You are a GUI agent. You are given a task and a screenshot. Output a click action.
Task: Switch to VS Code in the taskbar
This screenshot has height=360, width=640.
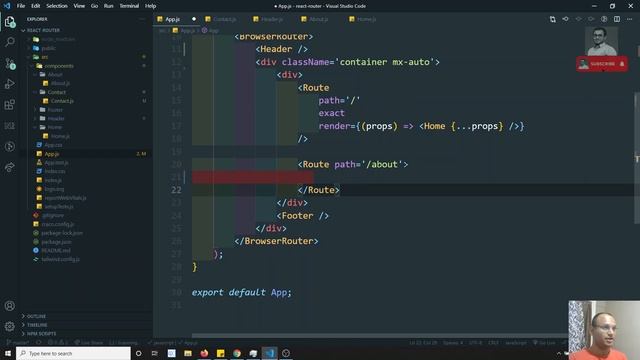coord(269,353)
